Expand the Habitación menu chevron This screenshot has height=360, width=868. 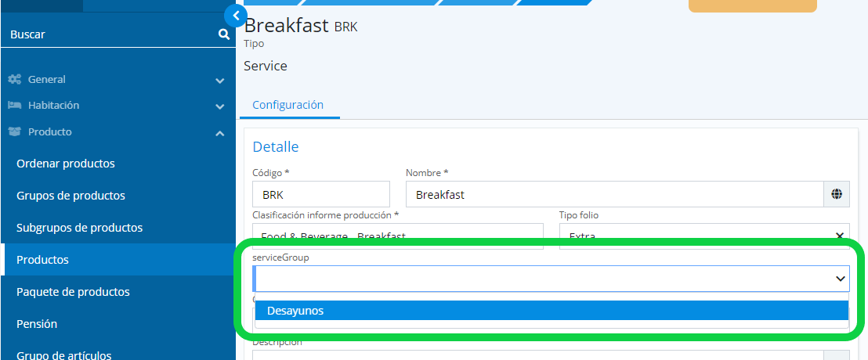[x=220, y=106]
